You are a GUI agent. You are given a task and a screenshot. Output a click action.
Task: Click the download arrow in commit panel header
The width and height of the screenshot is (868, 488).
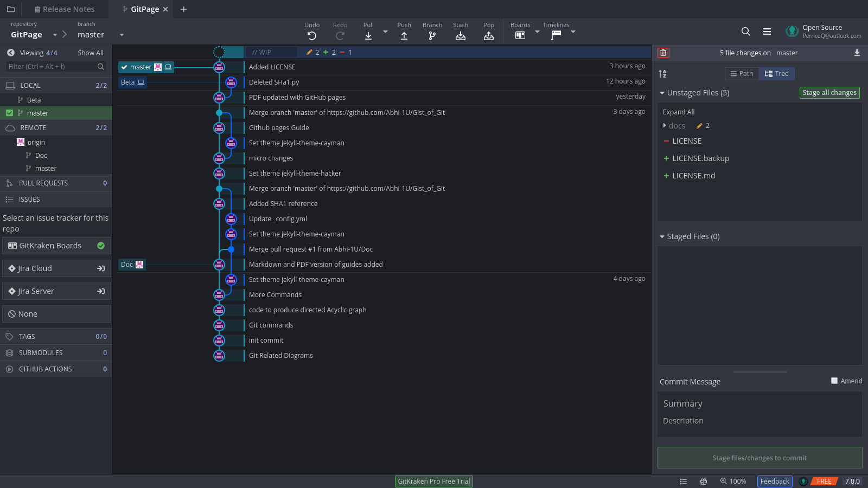click(x=857, y=53)
